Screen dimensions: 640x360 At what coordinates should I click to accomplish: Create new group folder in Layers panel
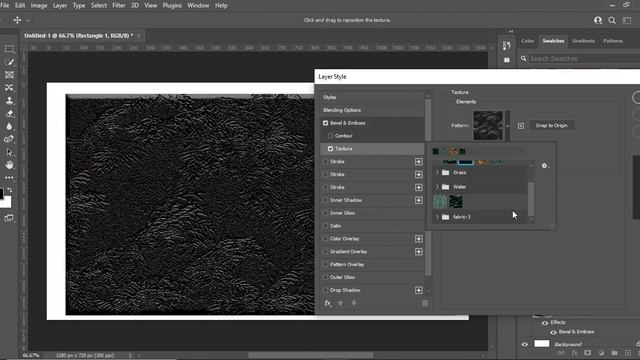614,353
